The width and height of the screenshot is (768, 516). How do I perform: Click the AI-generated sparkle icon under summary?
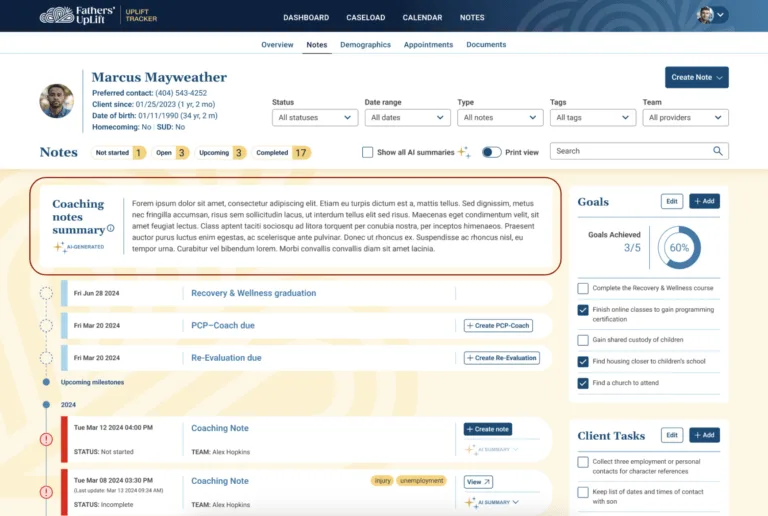[x=60, y=247]
